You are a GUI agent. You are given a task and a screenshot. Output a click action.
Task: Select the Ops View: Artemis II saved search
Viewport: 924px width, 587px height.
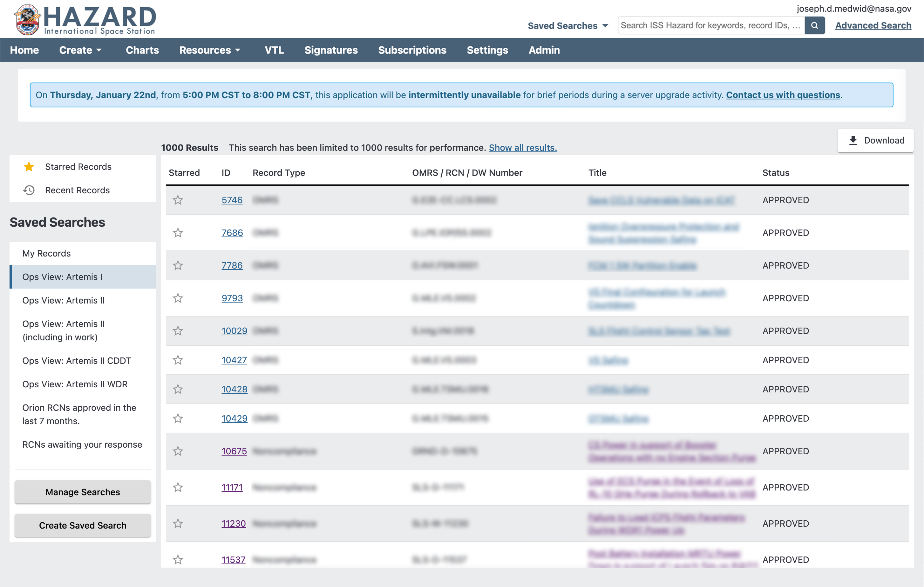63,300
